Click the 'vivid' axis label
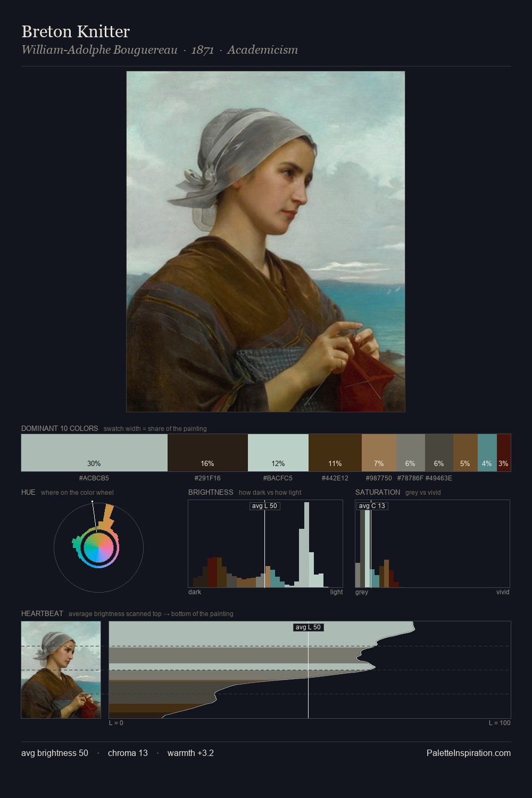532x798 pixels. (x=503, y=592)
